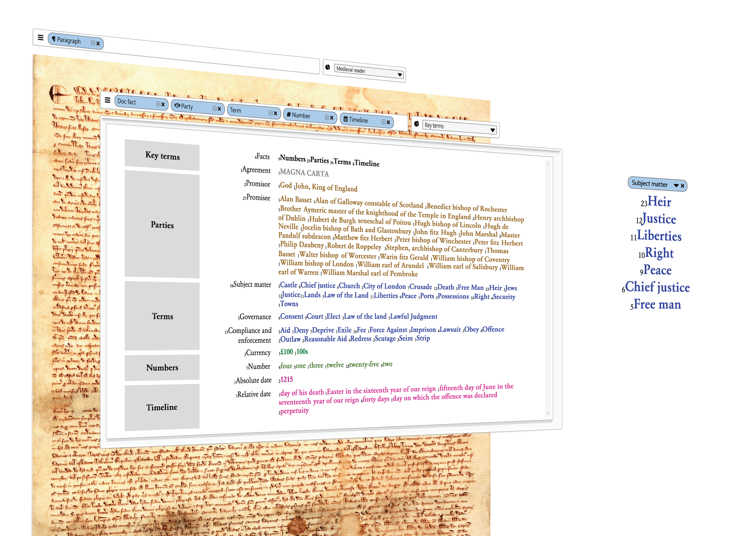
Task: Click the pilcrow icon on Paragraph tag
Action: tap(54, 39)
